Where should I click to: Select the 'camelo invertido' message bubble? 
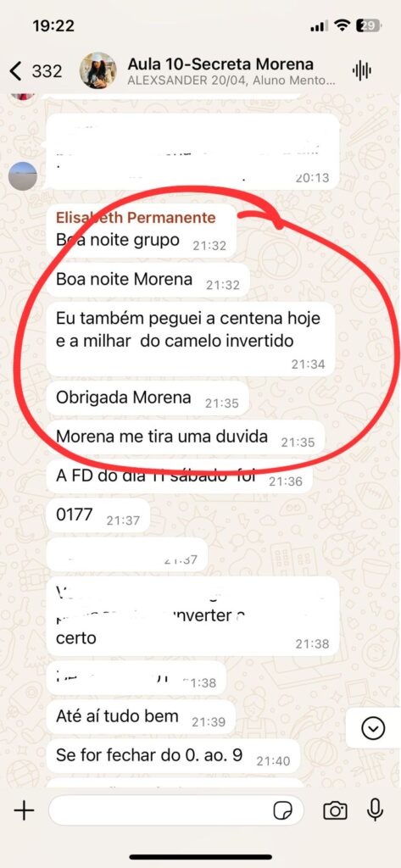coord(191,339)
